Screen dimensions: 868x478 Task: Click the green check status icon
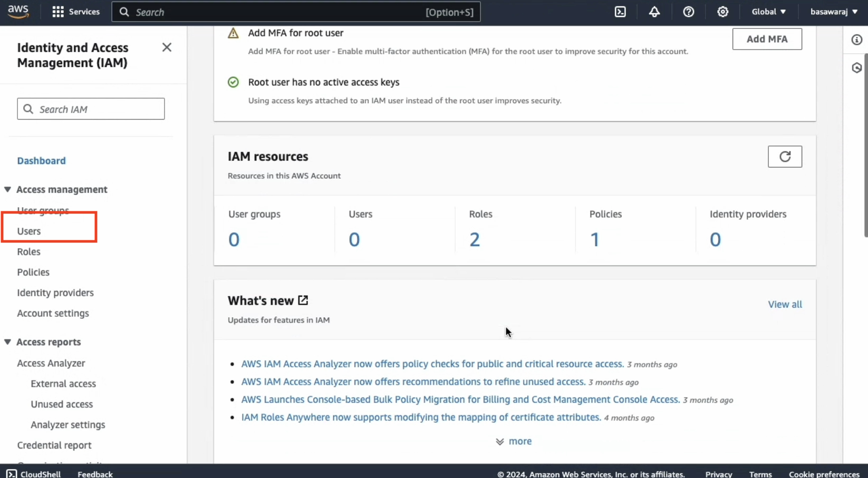(x=233, y=82)
